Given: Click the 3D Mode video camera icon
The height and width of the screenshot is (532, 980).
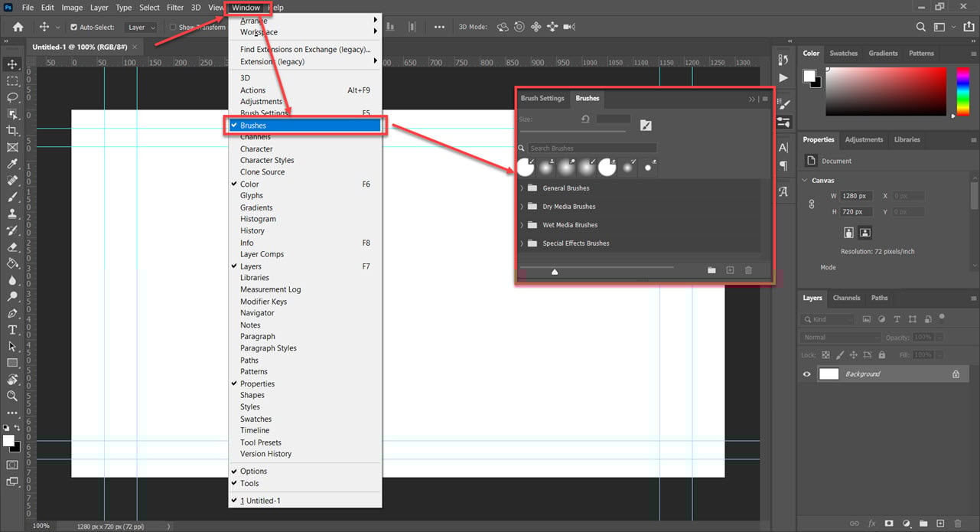Looking at the screenshot, I should 569,27.
